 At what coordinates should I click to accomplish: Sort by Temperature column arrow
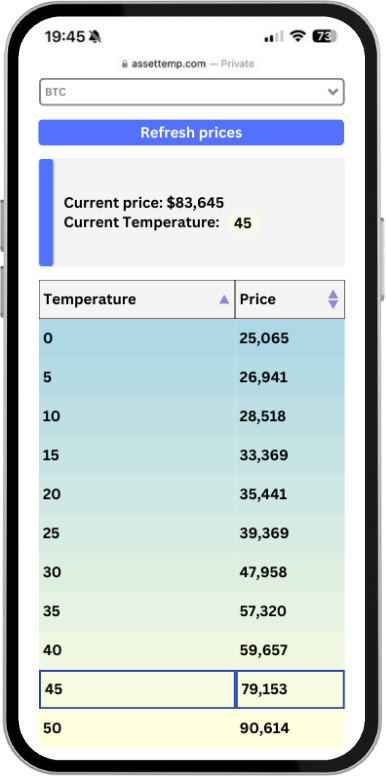coord(224,299)
